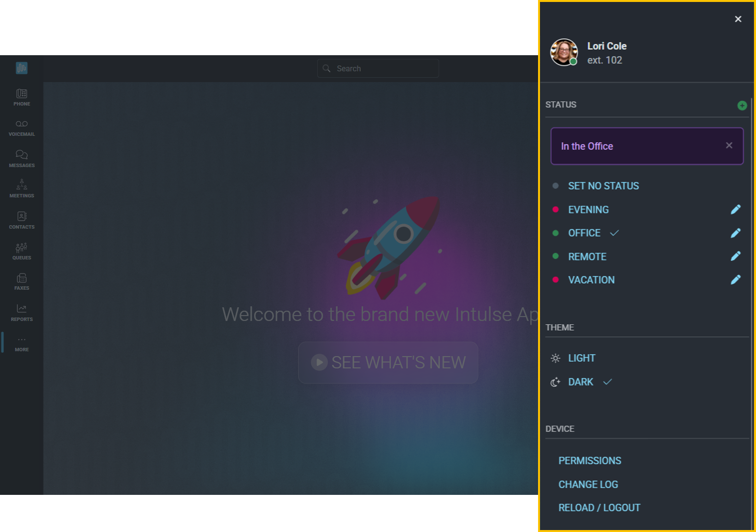Viewport: 756px width, 532px height.
Task: Open PERMISSIONS under Device
Action: click(x=590, y=460)
